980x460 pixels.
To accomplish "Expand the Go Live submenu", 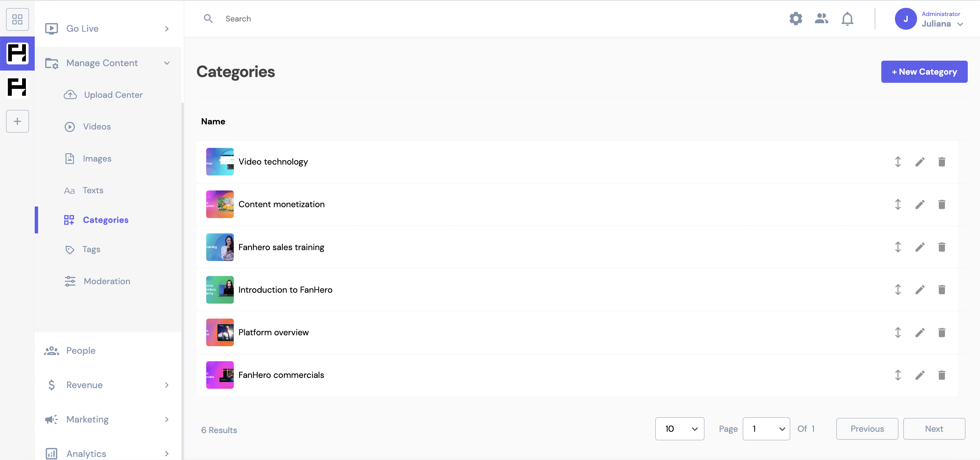I will pyautogui.click(x=167, y=29).
